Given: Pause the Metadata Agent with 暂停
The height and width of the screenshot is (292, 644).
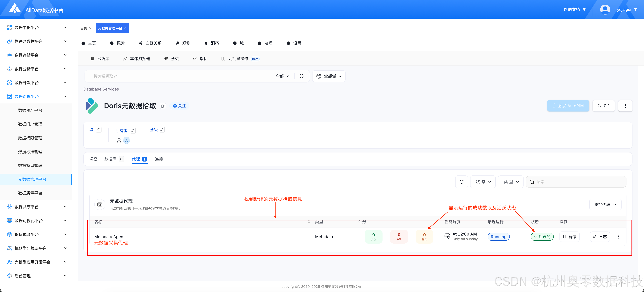Looking at the screenshot, I should 569,237.
